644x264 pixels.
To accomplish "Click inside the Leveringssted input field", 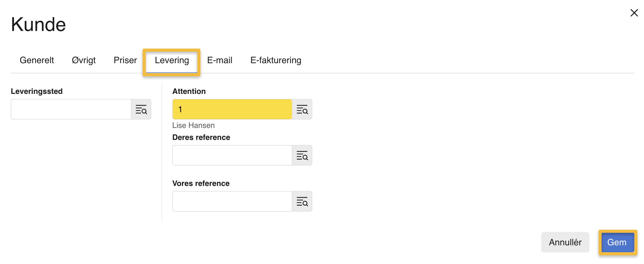I will point(72,109).
